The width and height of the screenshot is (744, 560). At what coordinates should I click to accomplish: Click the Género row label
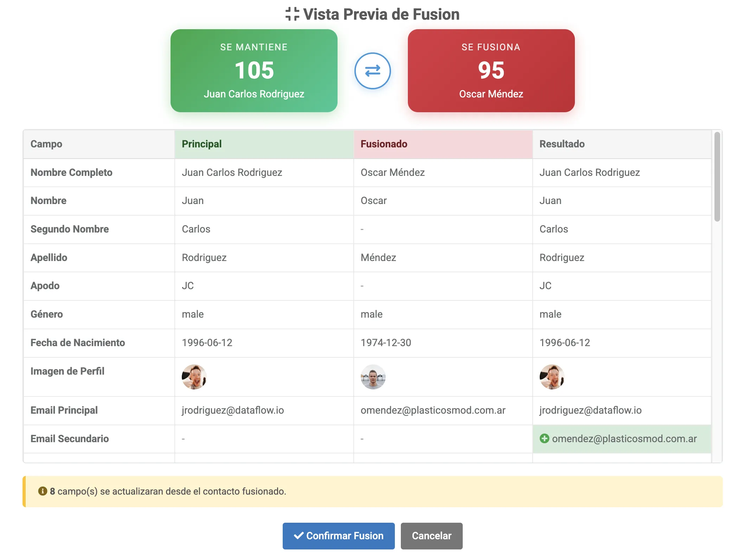click(x=47, y=314)
